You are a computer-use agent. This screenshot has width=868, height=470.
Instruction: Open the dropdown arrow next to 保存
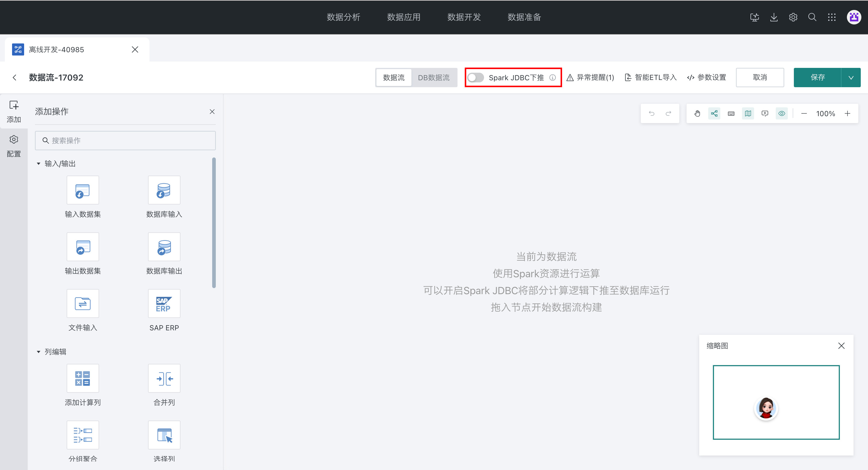[851, 78]
